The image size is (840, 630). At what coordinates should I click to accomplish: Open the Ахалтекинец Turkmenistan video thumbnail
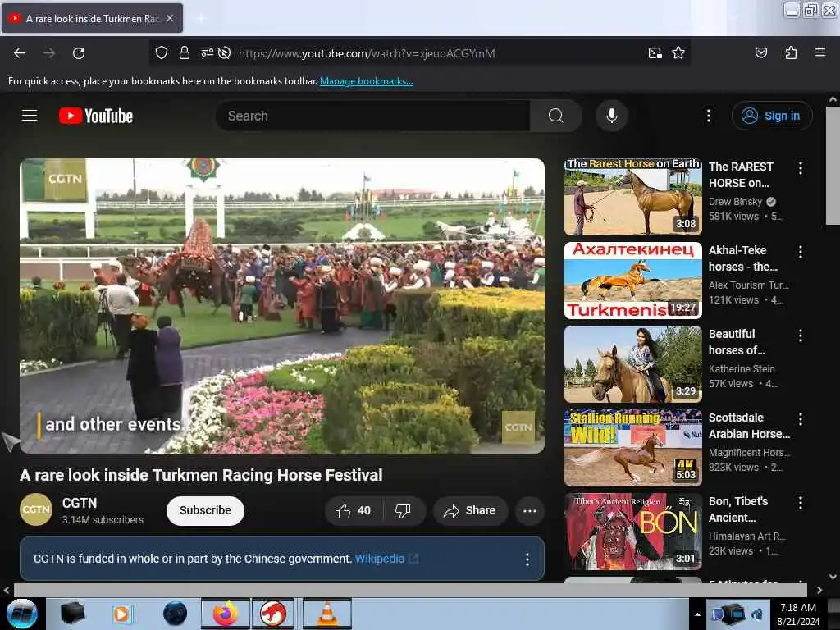point(632,281)
